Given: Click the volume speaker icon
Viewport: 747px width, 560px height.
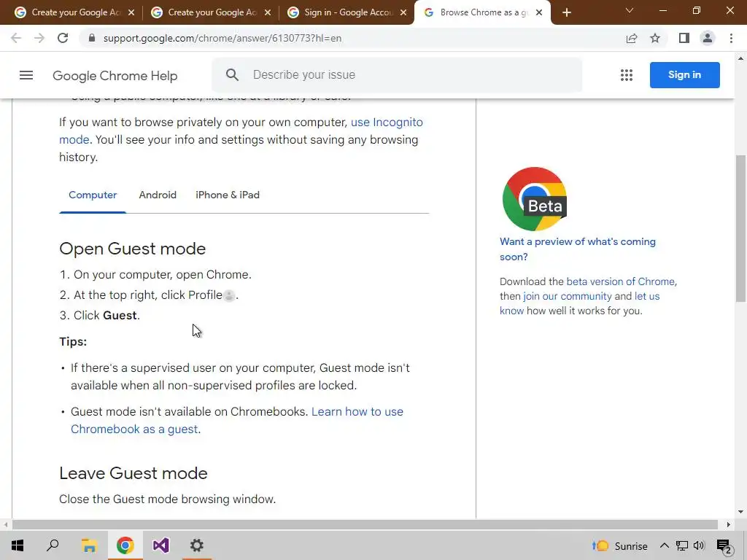Looking at the screenshot, I should (x=699, y=545).
